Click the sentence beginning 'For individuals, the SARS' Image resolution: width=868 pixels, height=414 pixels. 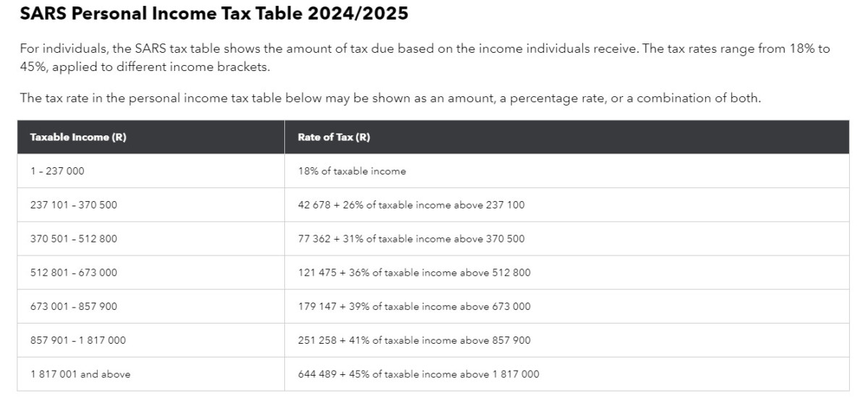click(289, 49)
